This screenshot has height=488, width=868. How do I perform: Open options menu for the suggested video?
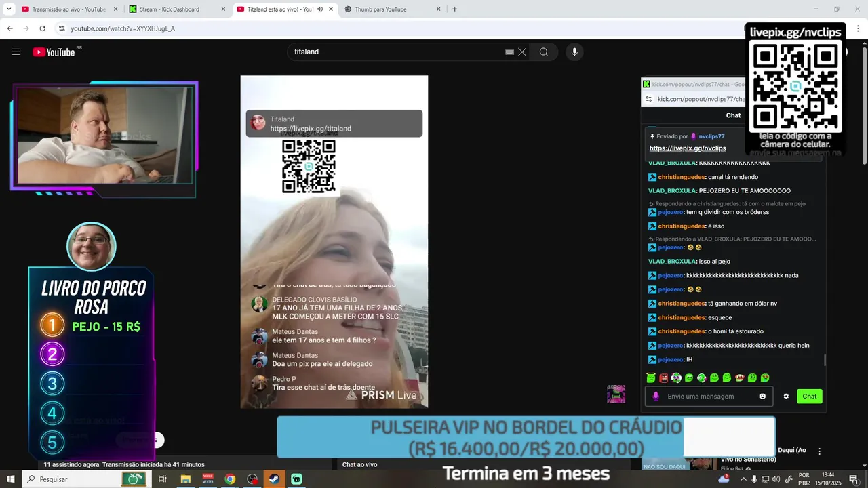(x=819, y=451)
